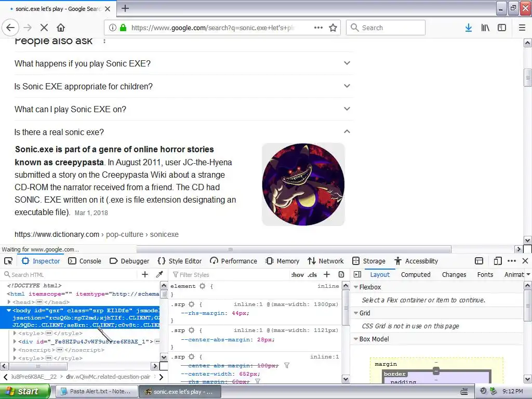Open Downloads arrow in toolbar
The image size is (532, 399).
point(469,28)
